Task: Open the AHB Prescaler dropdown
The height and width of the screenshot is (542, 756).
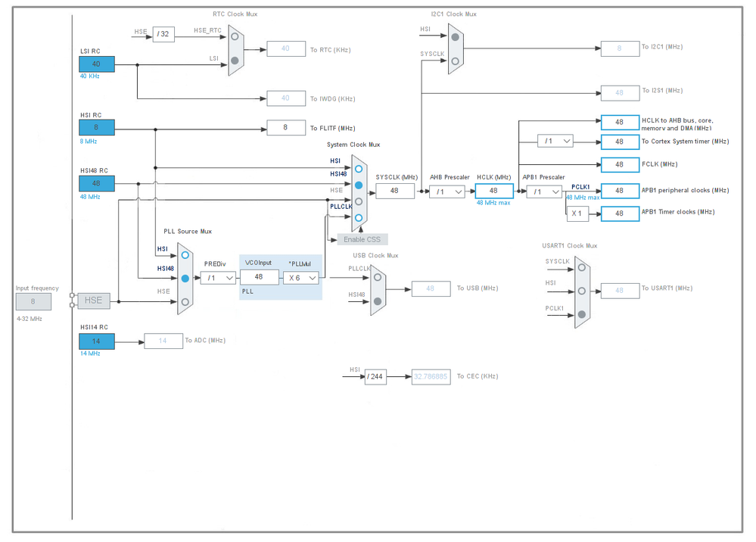Action: pos(447,192)
